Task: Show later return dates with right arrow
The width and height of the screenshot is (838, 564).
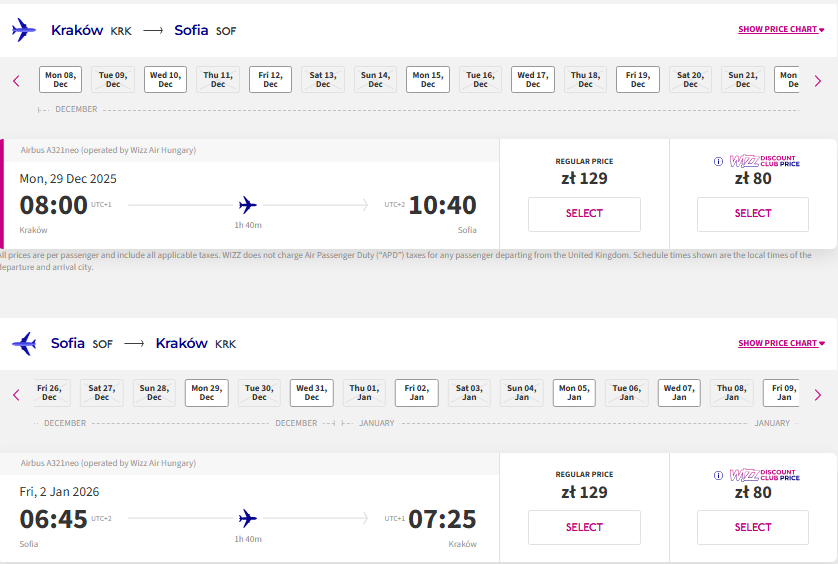Action: point(818,395)
